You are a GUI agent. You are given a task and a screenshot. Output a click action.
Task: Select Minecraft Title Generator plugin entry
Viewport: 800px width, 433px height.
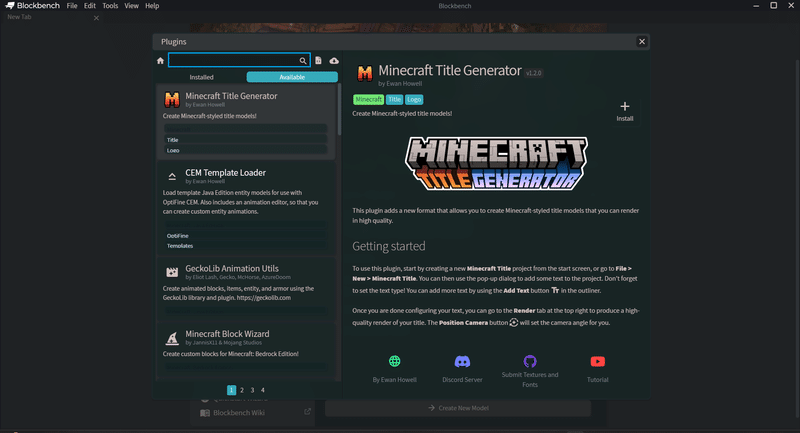pos(246,122)
